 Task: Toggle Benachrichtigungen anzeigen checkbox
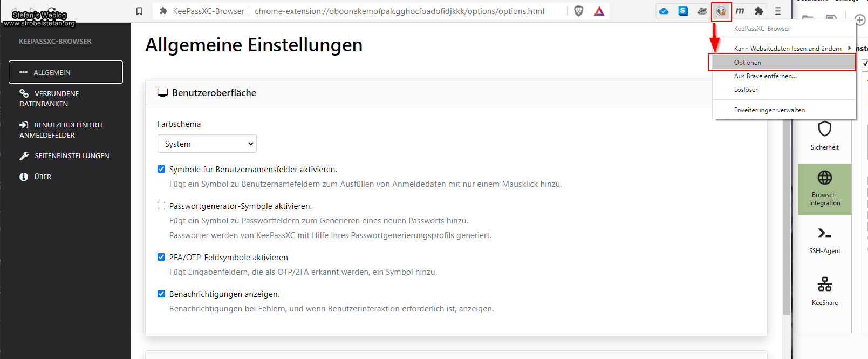tap(161, 294)
